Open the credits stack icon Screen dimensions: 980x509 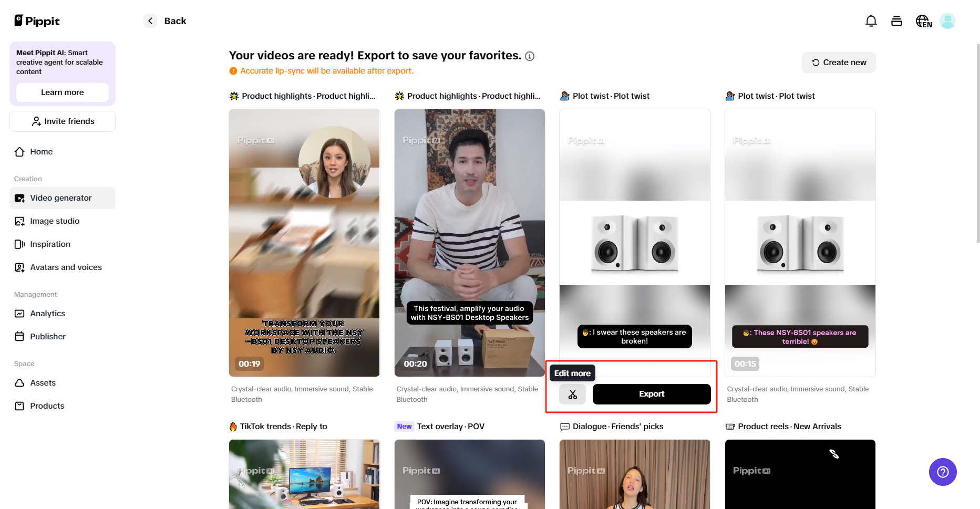point(896,21)
